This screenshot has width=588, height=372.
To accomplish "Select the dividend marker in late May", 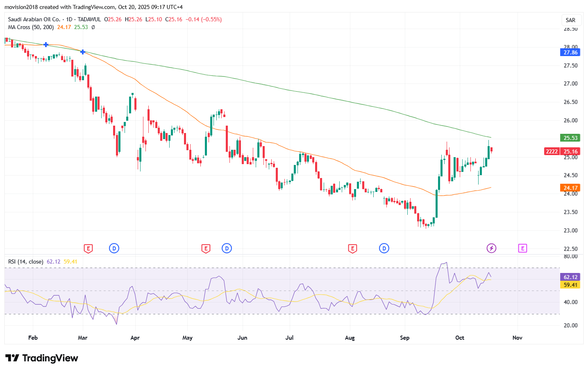I will point(227,248).
